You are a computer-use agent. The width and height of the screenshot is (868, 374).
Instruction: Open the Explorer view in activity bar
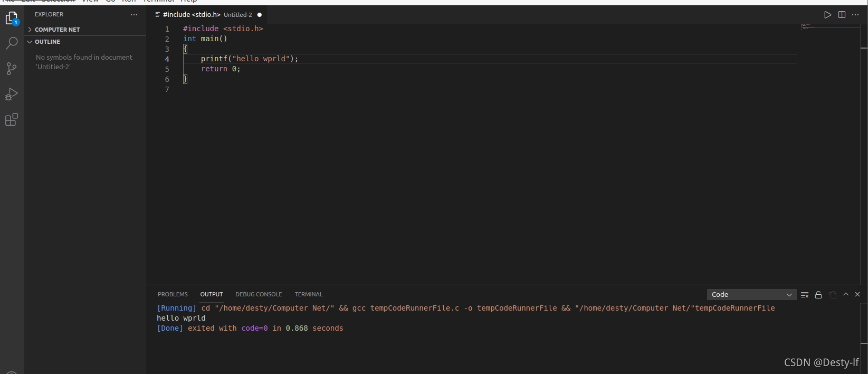click(12, 18)
